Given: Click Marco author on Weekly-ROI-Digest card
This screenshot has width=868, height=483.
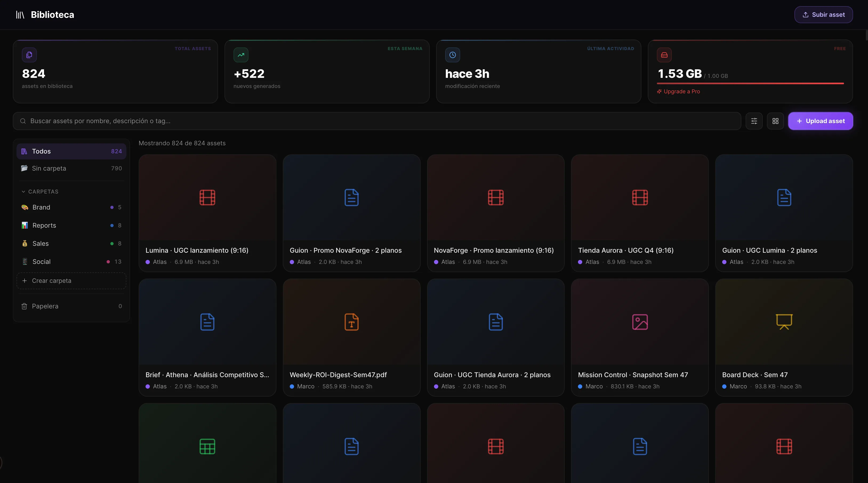Looking at the screenshot, I should [305, 386].
